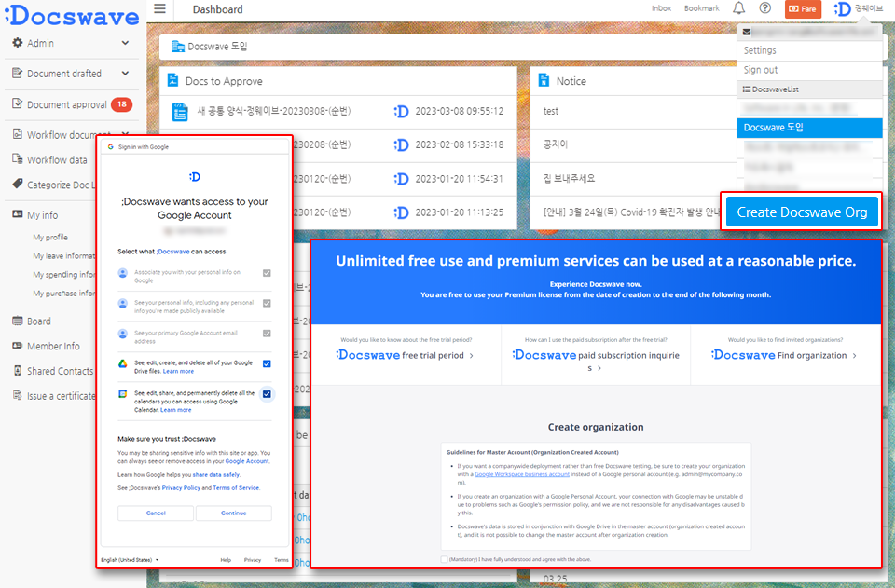Click the 'share data safely' link
Screen dimensions: 895x588
215,475
